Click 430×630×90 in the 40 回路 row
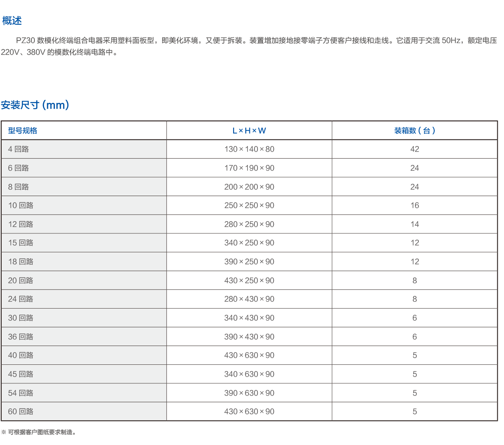The width and height of the screenshot is (504, 445). [249, 355]
